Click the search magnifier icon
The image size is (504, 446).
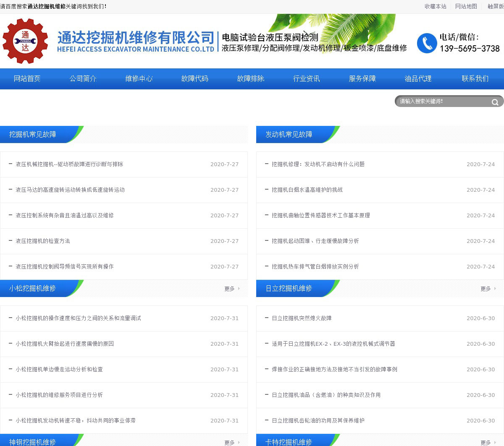(x=495, y=102)
